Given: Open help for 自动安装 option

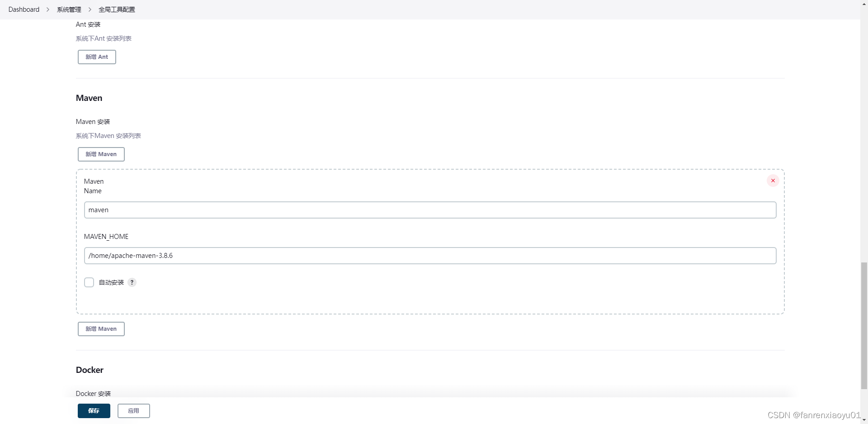Looking at the screenshot, I should (132, 282).
